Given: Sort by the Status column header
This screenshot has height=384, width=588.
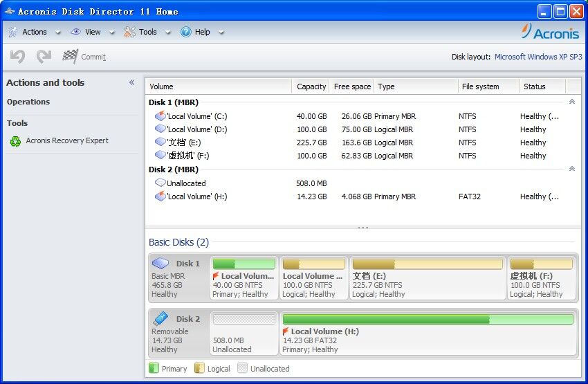Looking at the screenshot, I should (x=542, y=86).
